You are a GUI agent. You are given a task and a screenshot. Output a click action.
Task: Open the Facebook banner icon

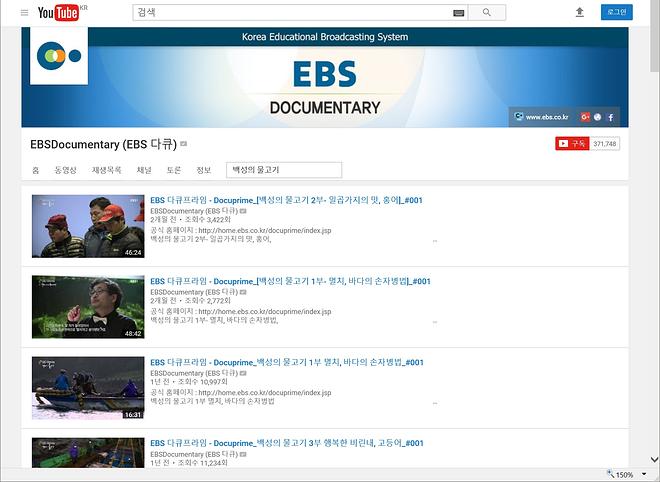pyautogui.click(x=611, y=117)
